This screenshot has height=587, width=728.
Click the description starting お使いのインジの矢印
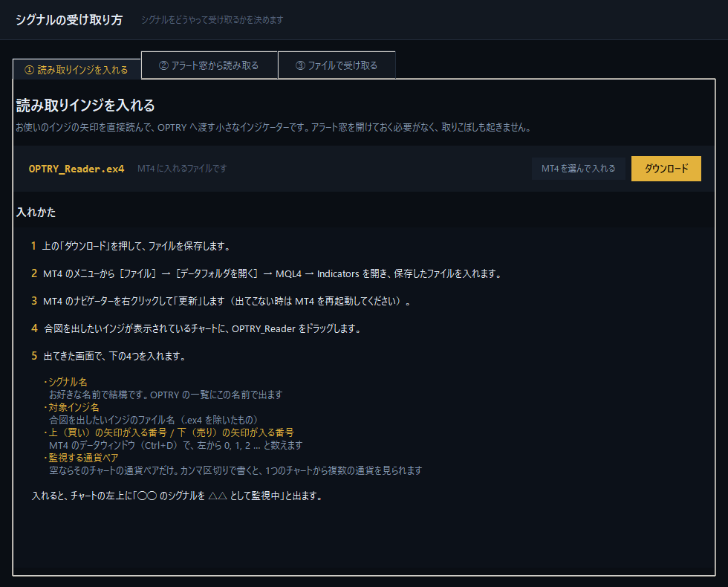click(x=273, y=127)
